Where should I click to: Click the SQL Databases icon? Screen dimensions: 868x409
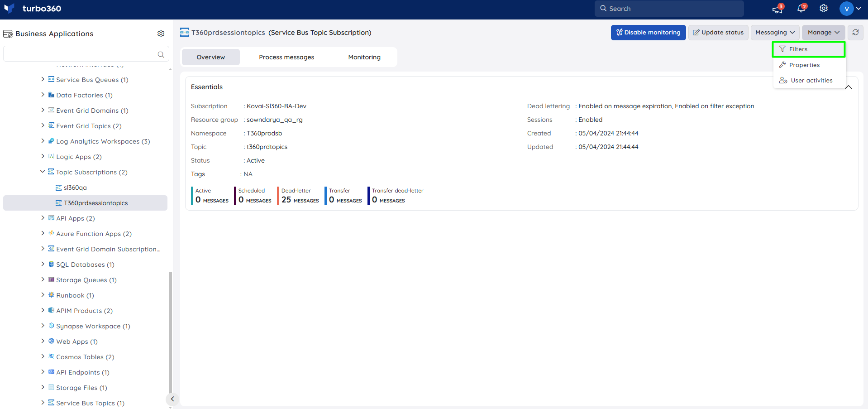point(51,264)
